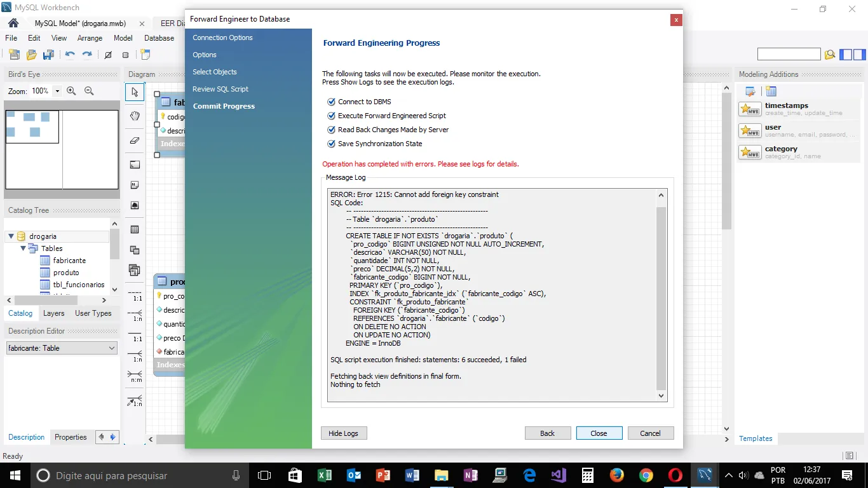
Task: Click Save Synchronization State checkbox
Action: [331, 144]
